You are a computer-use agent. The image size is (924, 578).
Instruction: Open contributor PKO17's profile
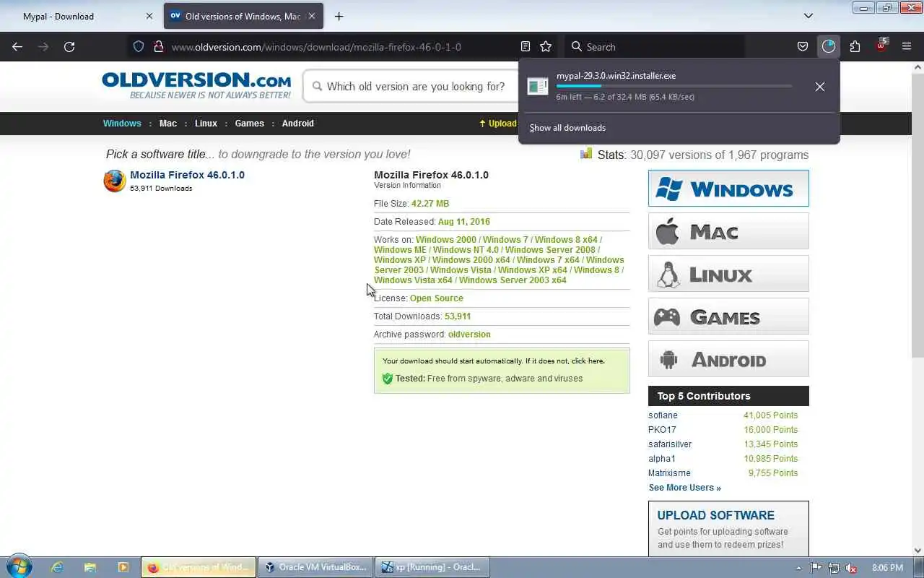coord(662,430)
